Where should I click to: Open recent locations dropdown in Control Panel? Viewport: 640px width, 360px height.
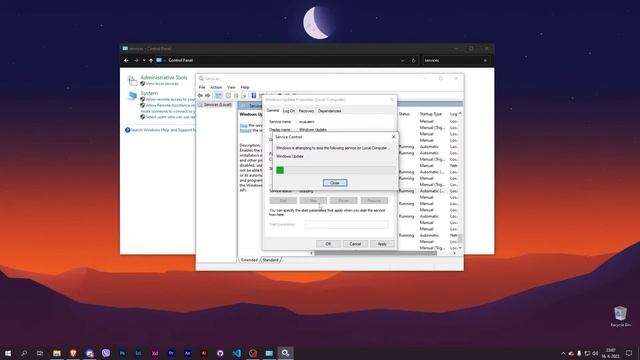(x=144, y=60)
